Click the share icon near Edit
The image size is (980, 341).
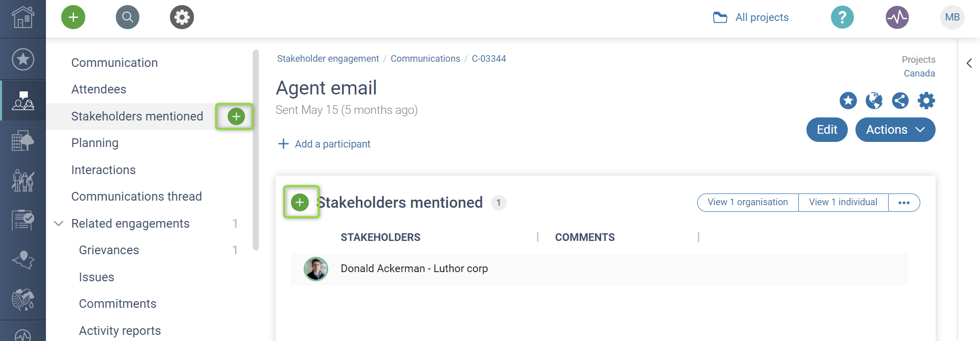click(900, 101)
